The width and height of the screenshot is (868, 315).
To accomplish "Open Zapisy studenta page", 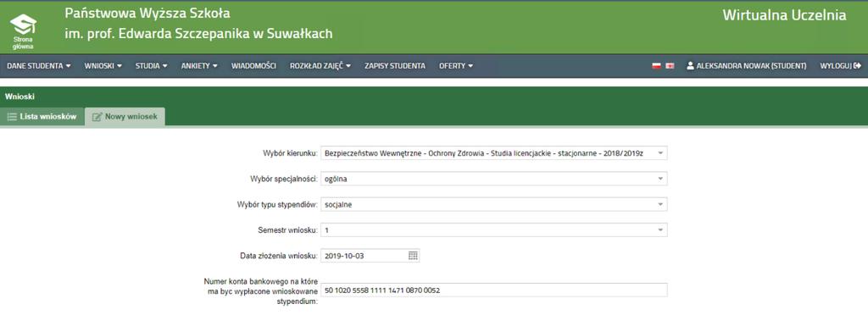I will click(395, 66).
